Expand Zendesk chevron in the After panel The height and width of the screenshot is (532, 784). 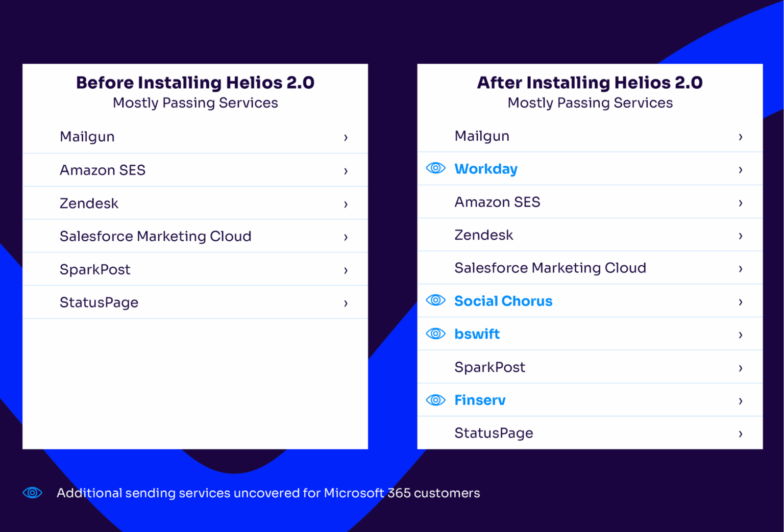[x=740, y=236]
